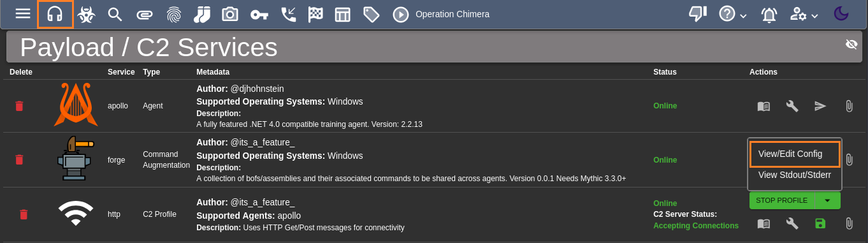Open the tag icon page
The height and width of the screenshot is (243, 868).
point(371,14)
